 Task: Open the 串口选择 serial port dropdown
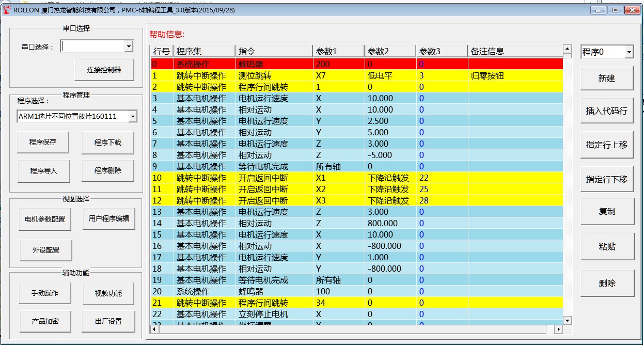tap(97, 46)
